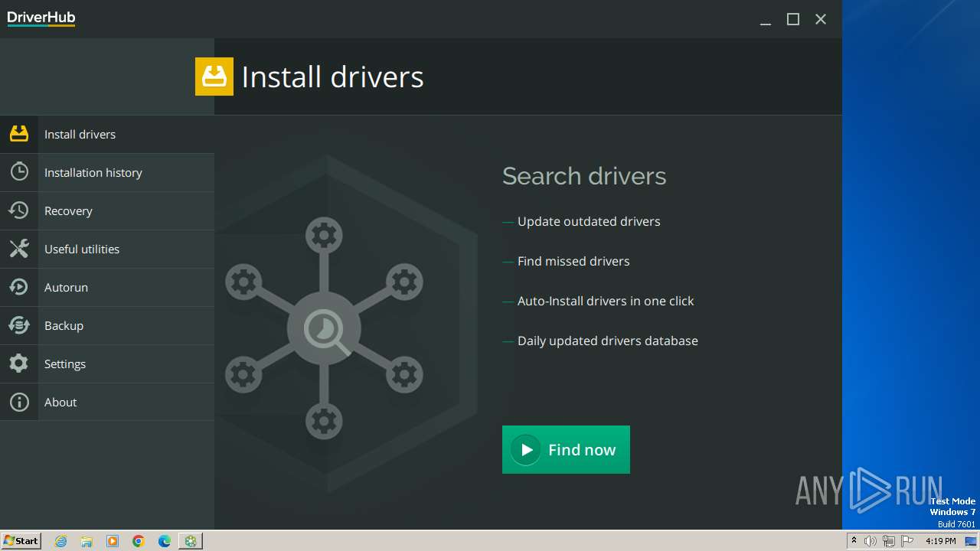Click the taskbar clock 4:19 PM
Screen dimensions: 980x551
(x=941, y=541)
